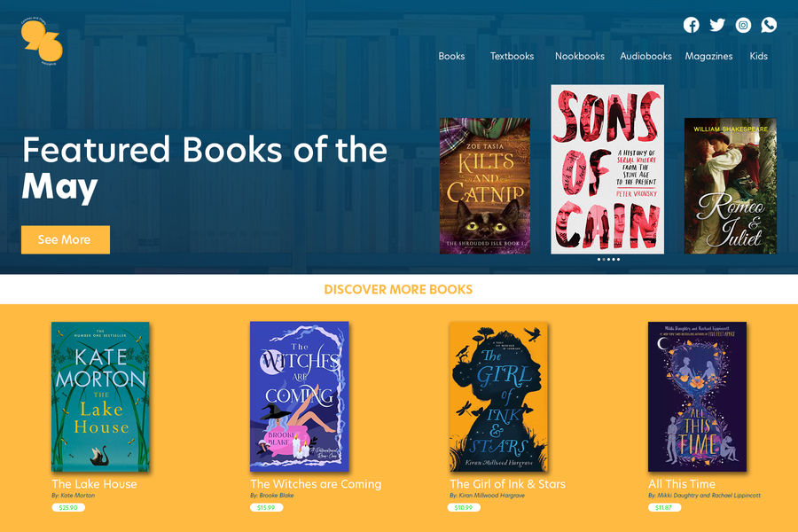798x532 pixels.
Task: Open the Romeo & Juliet cover
Action: coord(731,186)
